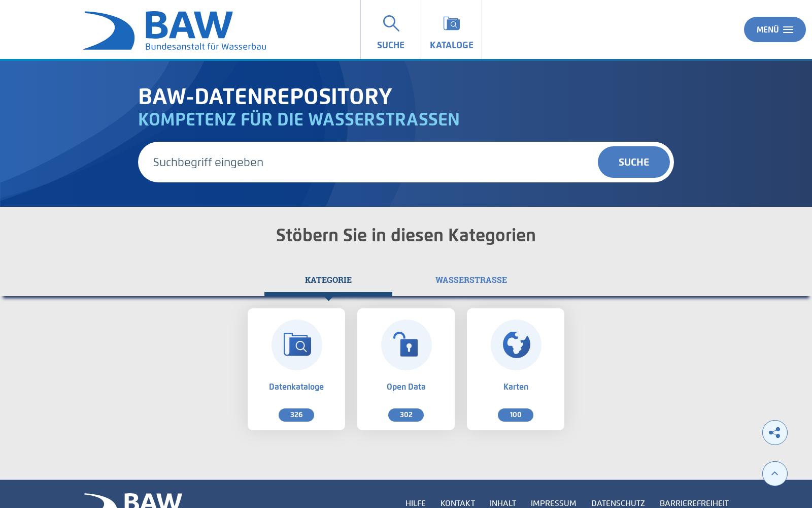The width and height of the screenshot is (812, 508).
Task: Click the 100 count badge under Karten
Action: 516,415
